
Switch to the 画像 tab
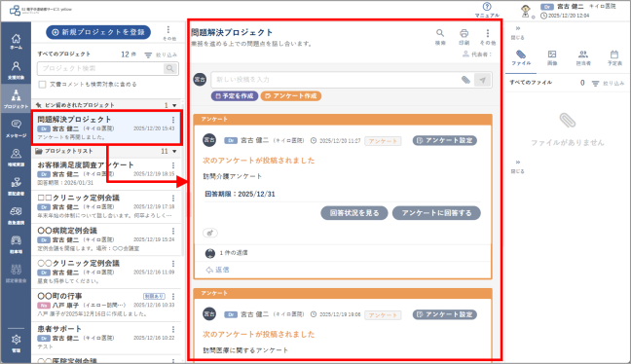tap(552, 58)
